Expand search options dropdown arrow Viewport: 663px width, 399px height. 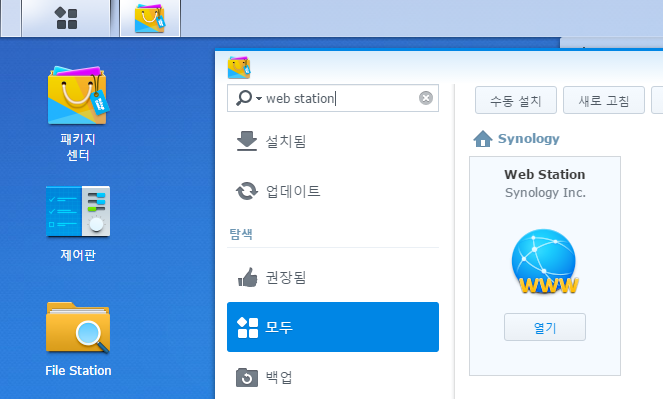tap(259, 98)
